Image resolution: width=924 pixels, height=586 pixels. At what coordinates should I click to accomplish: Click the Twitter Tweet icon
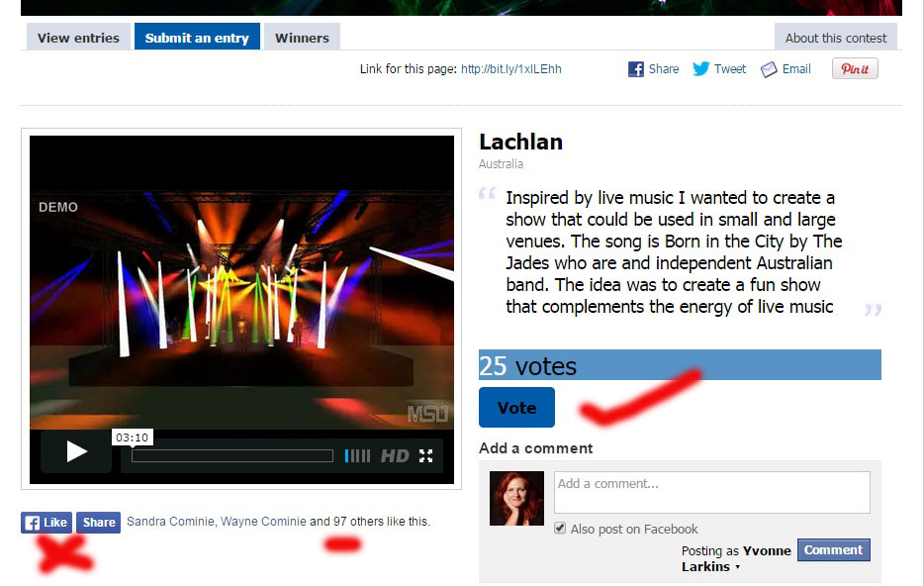pyautogui.click(x=700, y=69)
